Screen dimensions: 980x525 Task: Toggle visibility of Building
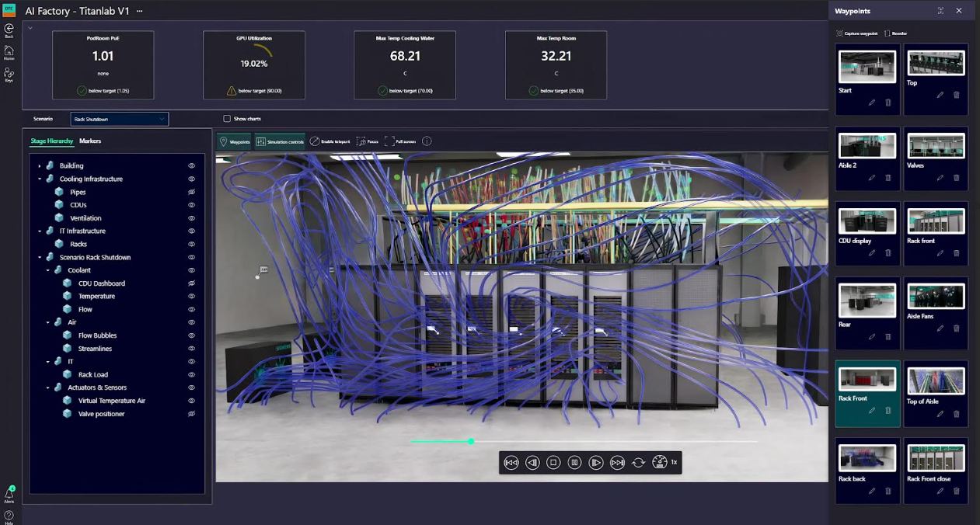pyautogui.click(x=191, y=165)
